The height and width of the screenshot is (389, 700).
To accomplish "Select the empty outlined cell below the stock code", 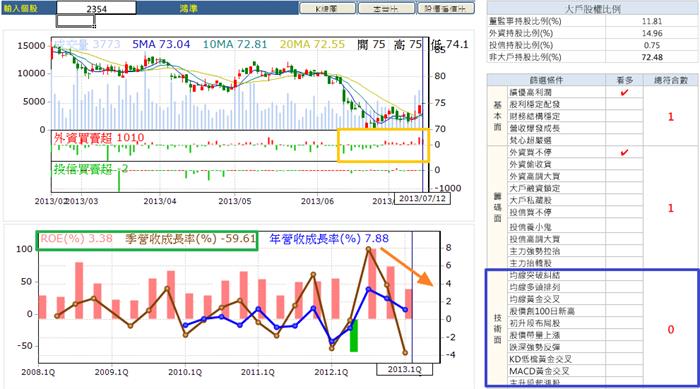I will pyautogui.click(x=75, y=21).
